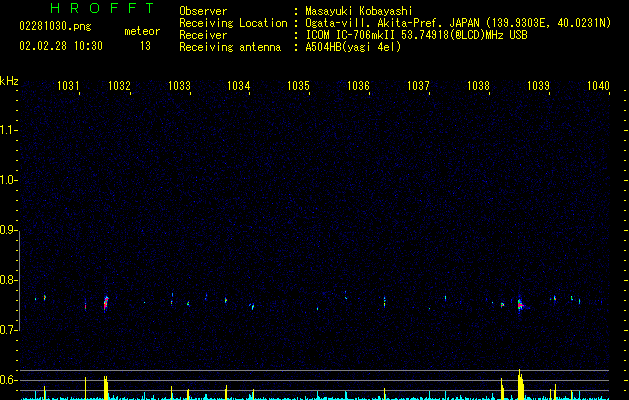Click the meteor label
Image resolution: width=629 pixels, height=400 pixels.
[x=142, y=31]
